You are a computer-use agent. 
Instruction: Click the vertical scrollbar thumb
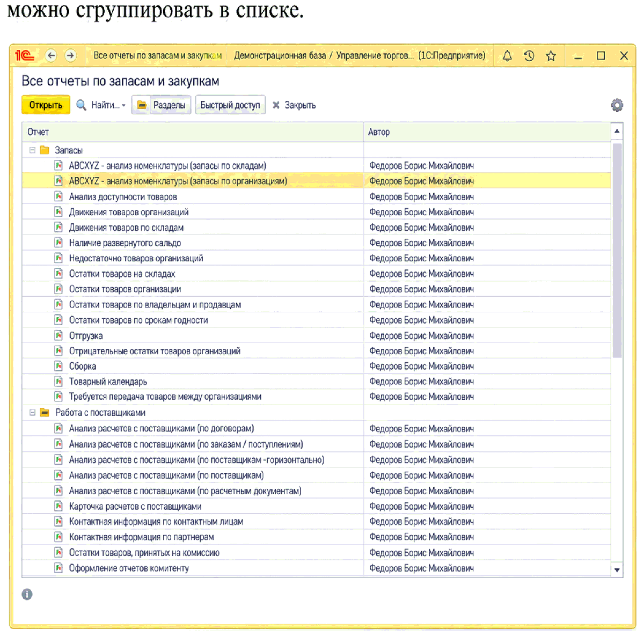coord(617,250)
